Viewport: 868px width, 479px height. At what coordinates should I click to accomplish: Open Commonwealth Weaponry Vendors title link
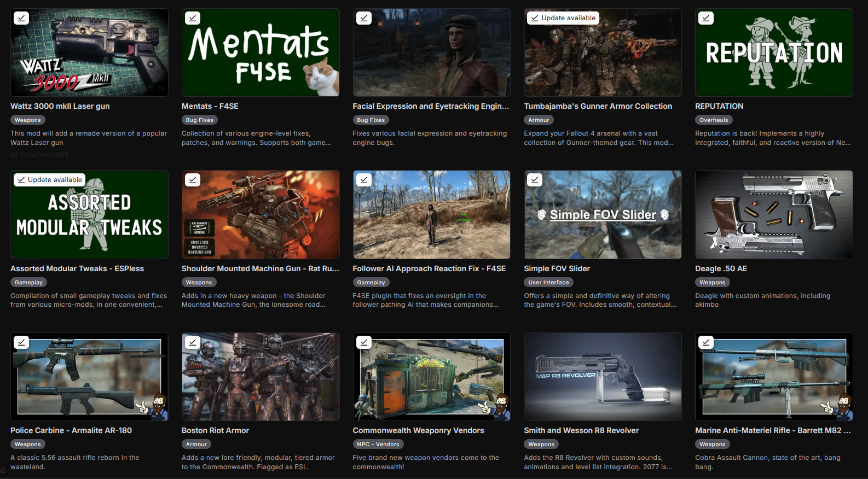(x=419, y=430)
